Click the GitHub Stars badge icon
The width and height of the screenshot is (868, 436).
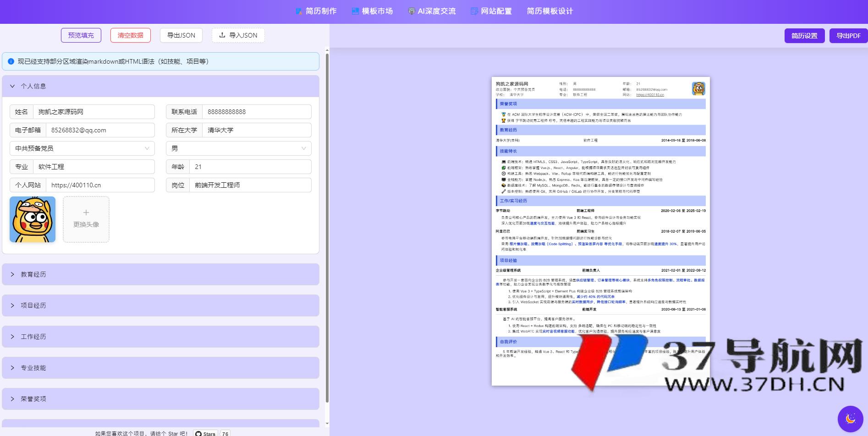(198, 433)
